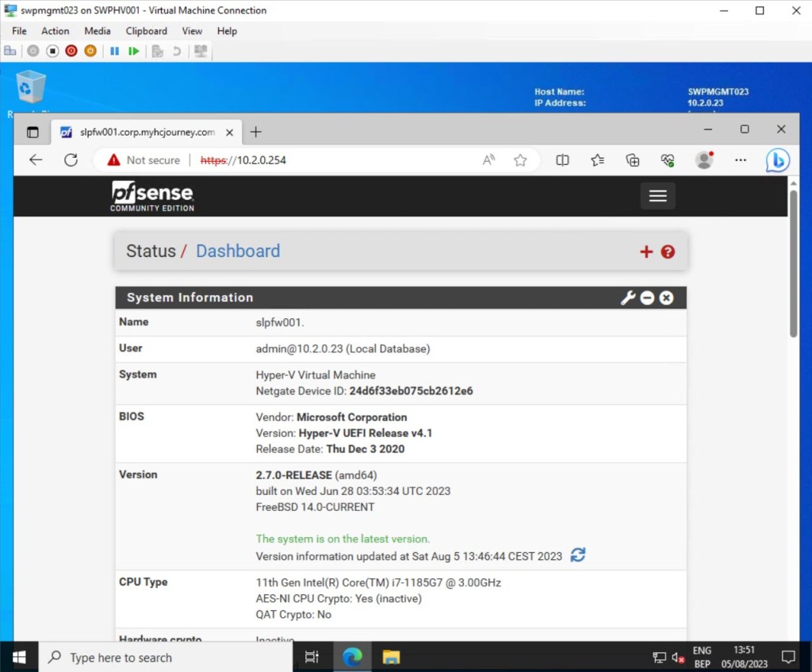Expand the pfSense hamburger navigation menu
Image resolution: width=812 pixels, height=672 pixels.
657,196
